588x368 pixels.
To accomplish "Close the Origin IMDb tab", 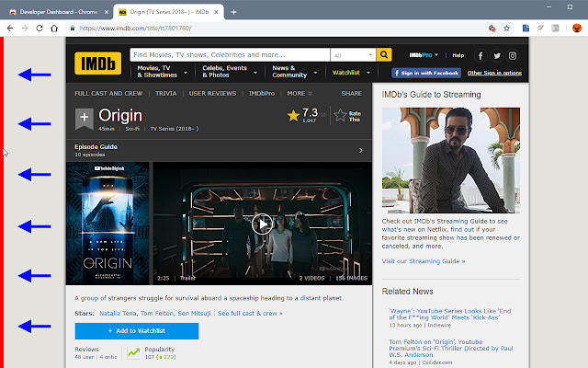I will pyautogui.click(x=217, y=12).
